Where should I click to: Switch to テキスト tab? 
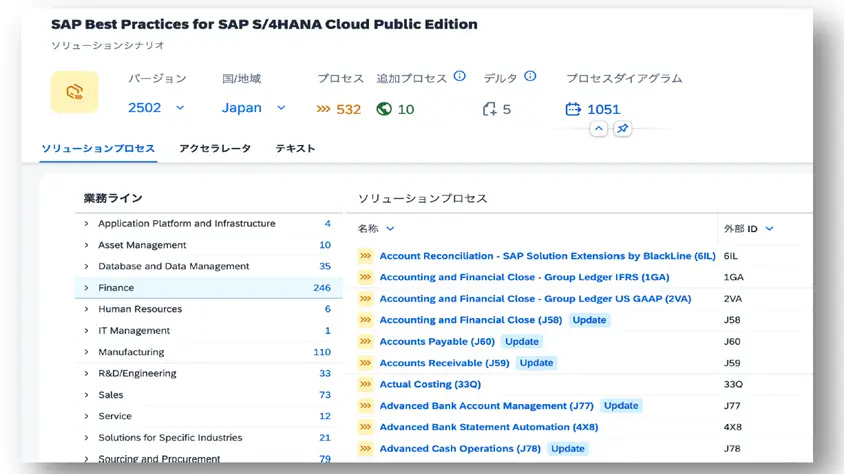tap(295, 148)
